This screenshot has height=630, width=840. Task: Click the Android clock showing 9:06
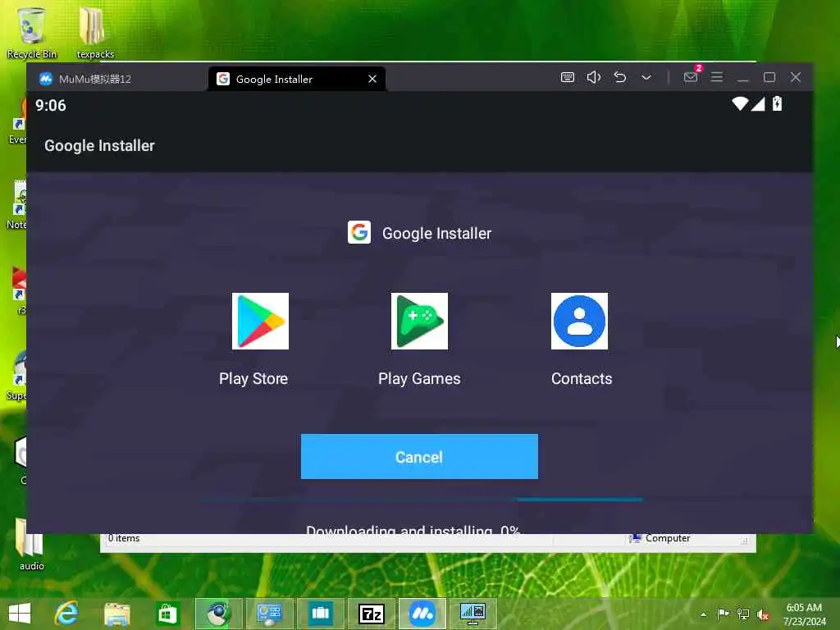[x=51, y=105]
